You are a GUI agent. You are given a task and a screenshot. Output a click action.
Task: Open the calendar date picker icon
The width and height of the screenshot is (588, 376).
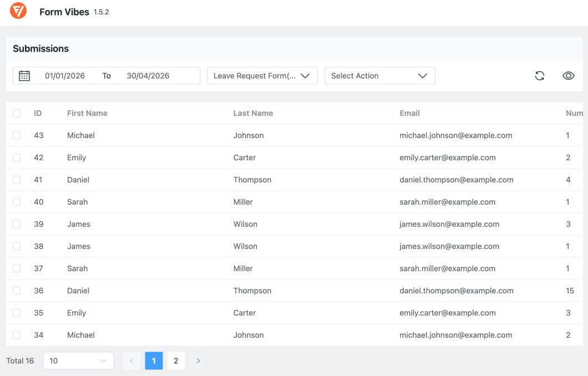click(x=24, y=76)
